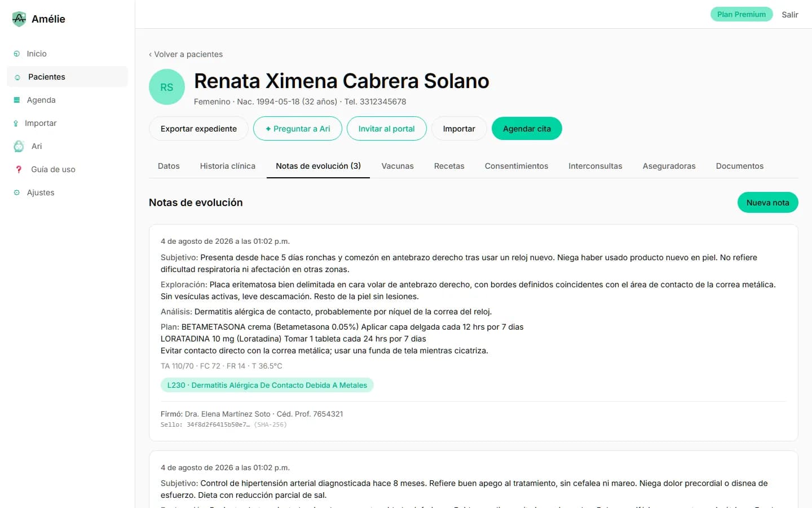Click the Exportar expediente button
The height and width of the screenshot is (508, 812).
[x=198, y=129]
